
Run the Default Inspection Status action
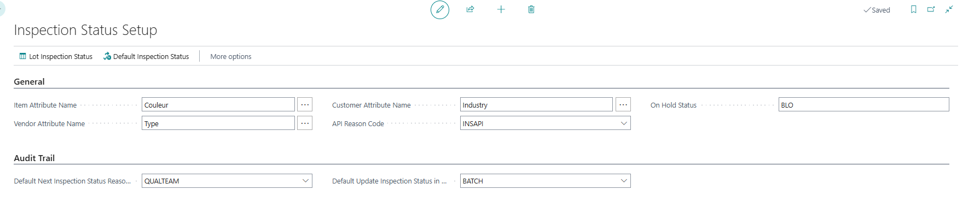[x=146, y=56]
